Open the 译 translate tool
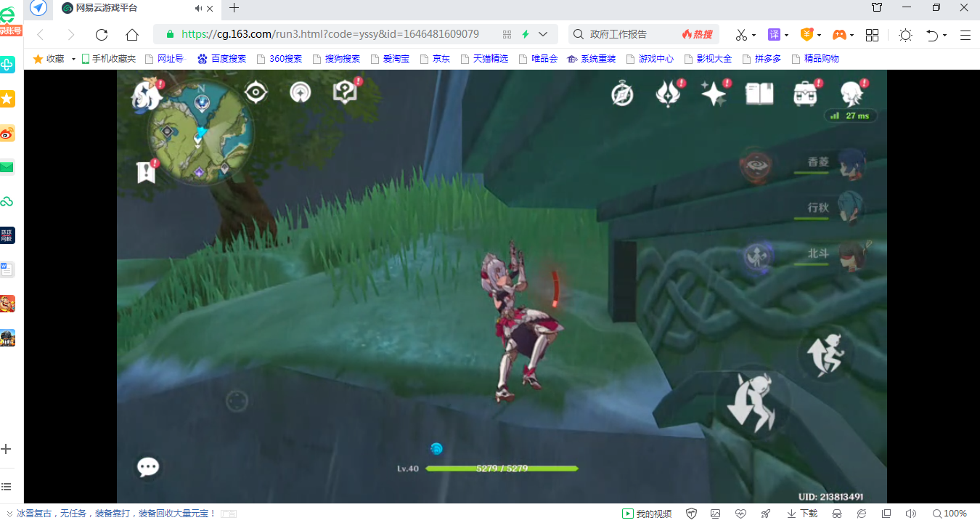Screen dimensions: 980x523 pos(775,35)
